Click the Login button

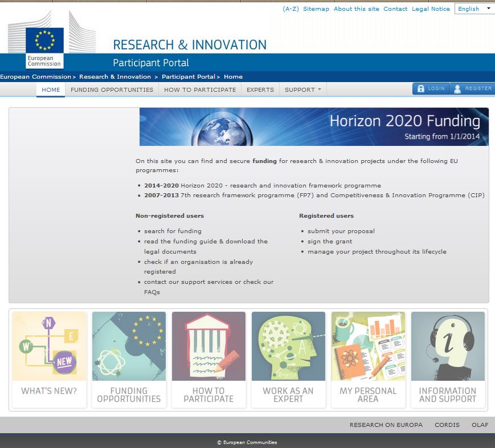[x=431, y=89]
